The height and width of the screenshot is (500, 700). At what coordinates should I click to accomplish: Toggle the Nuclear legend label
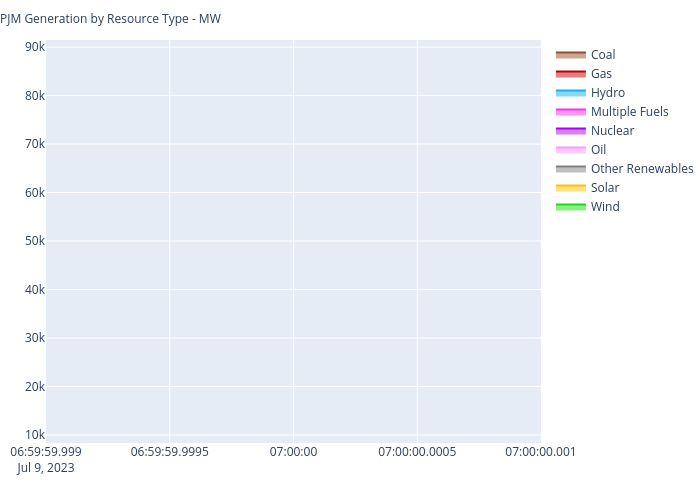(612, 131)
